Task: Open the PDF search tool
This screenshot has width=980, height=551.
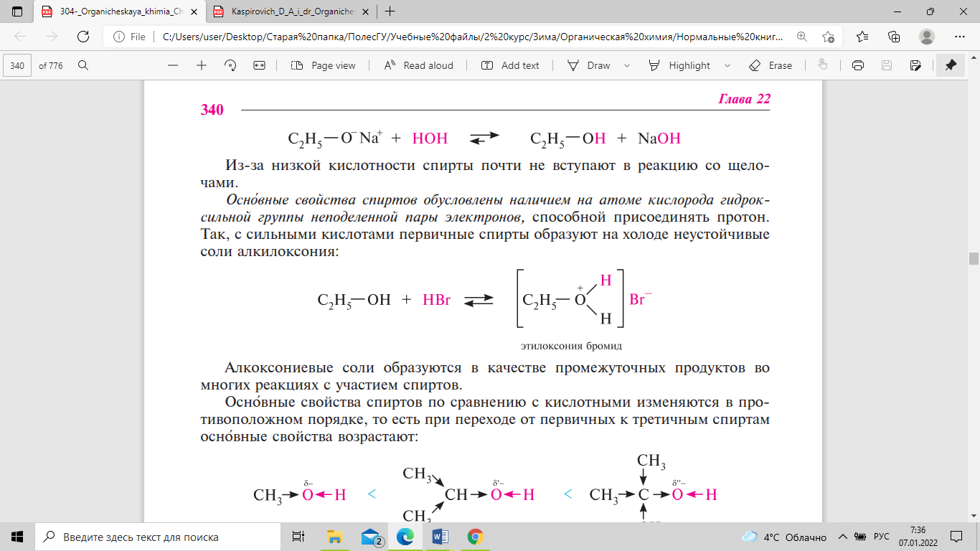Action: (83, 65)
